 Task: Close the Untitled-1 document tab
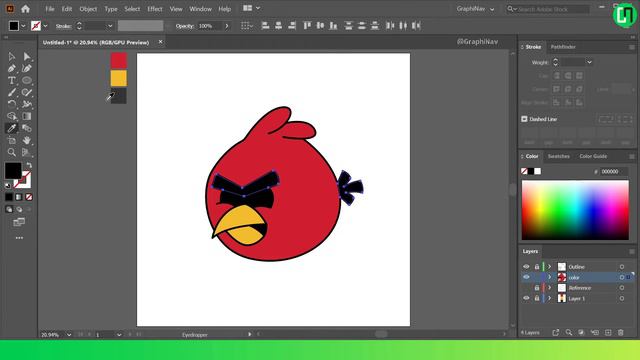[x=160, y=42]
